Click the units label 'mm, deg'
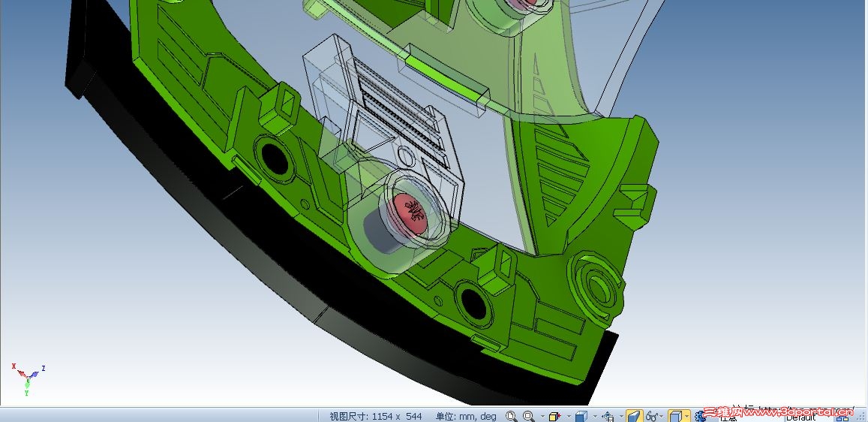Image resolution: width=868 pixels, height=422 pixels. (x=476, y=417)
